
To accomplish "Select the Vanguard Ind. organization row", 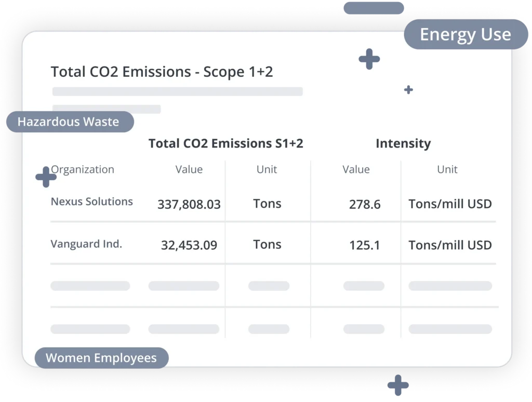I will click(273, 244).
